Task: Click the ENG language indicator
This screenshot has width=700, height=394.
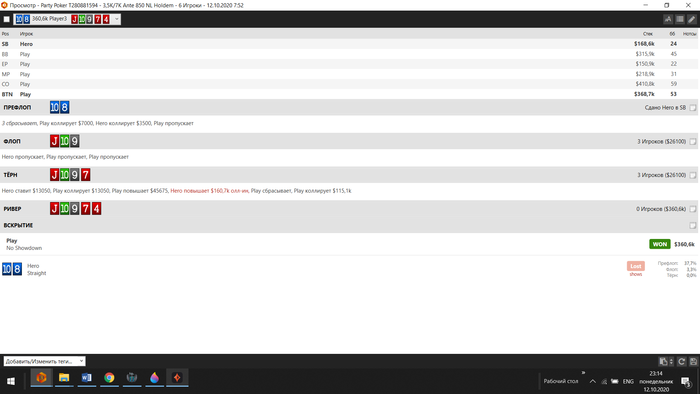Action: [x=628, y=382]
